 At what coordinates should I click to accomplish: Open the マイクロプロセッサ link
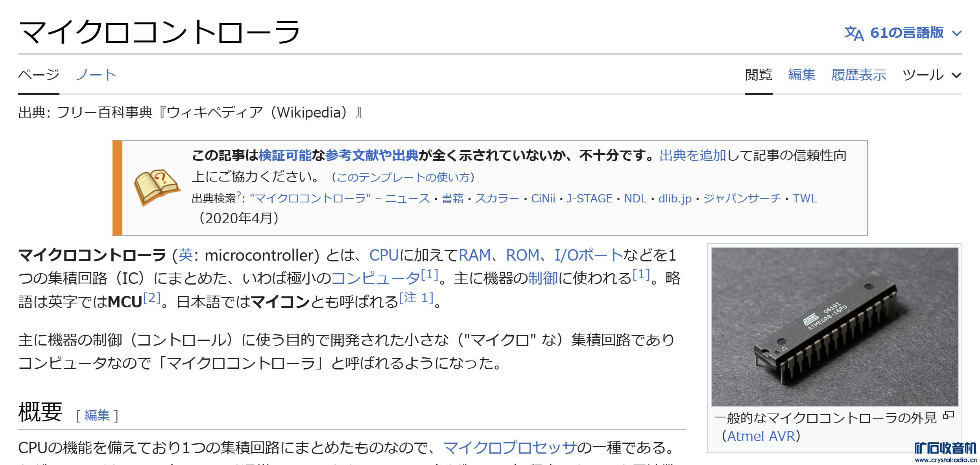click(x=510, y=448)
